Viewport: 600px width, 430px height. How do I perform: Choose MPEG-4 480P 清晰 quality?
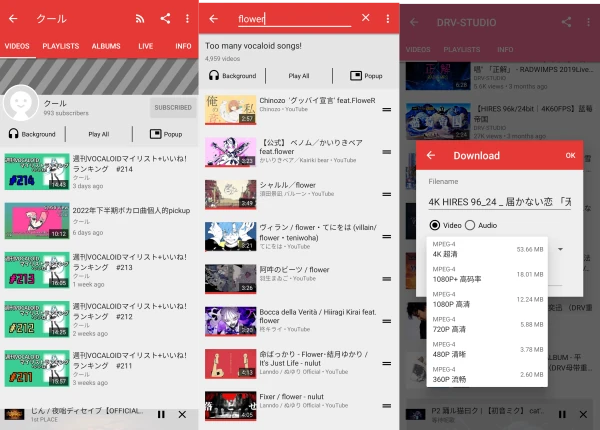[487, 350]
